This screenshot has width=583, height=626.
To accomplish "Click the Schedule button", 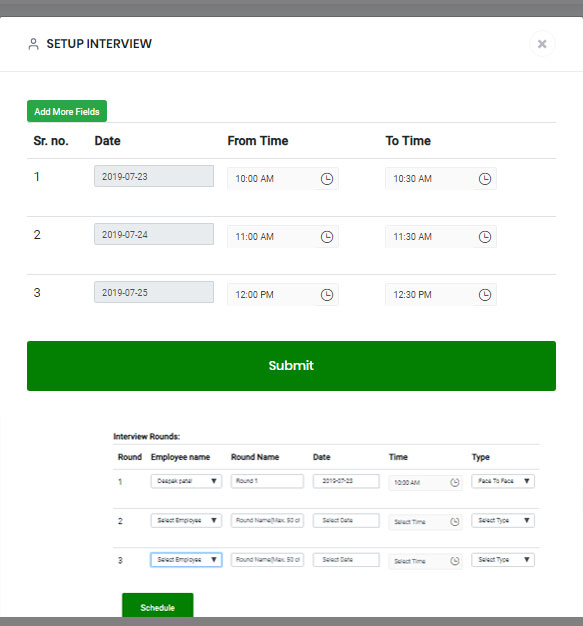I will pyautogui.click(x=157, y=606).
